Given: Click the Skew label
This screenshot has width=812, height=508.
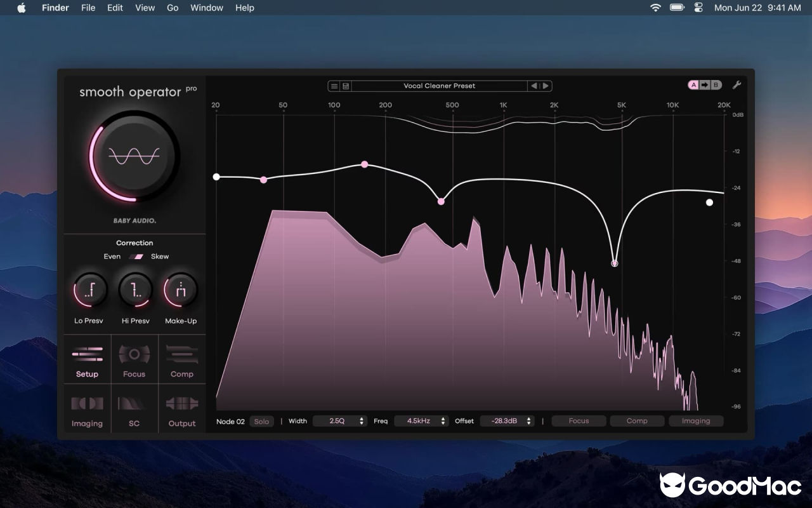Looking at the screenshot, I should coord(160,257).
